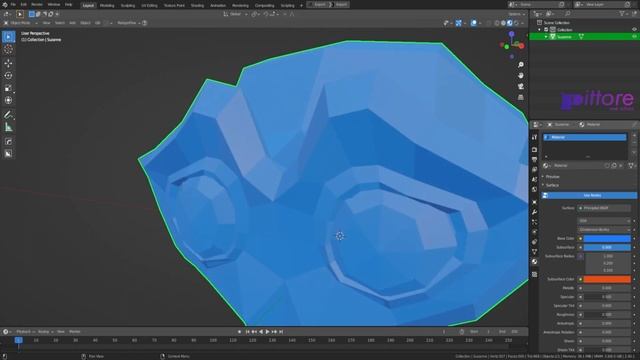Open the Subsurface Color swatch
640x360 pixels.
[607, 279]
